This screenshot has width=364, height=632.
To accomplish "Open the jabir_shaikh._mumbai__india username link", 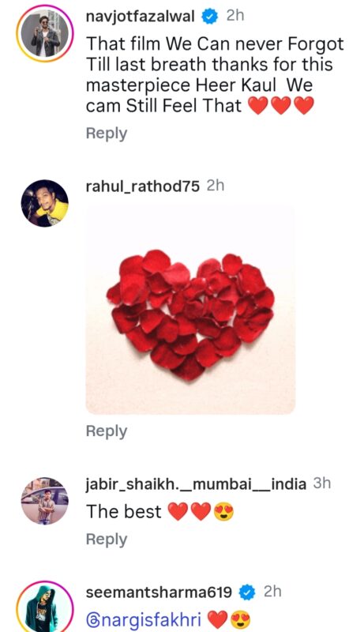I will click(196, 483).
